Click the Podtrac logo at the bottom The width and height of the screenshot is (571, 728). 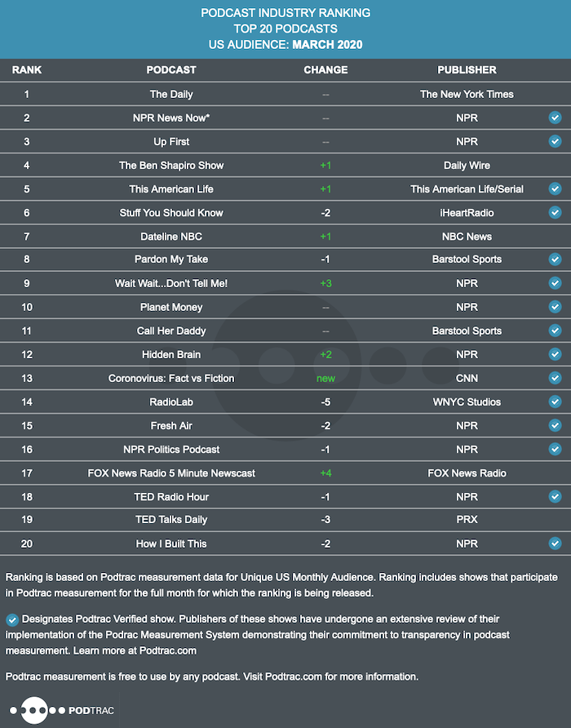coord(62,710)
